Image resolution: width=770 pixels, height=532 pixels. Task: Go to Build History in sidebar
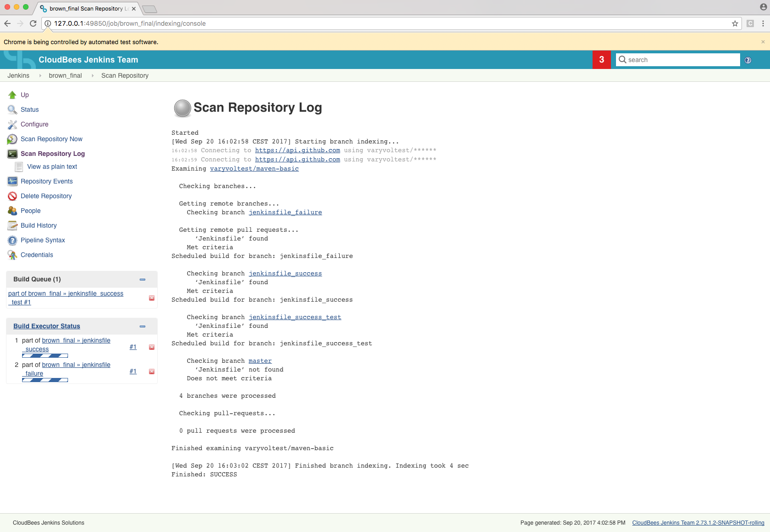39,225
